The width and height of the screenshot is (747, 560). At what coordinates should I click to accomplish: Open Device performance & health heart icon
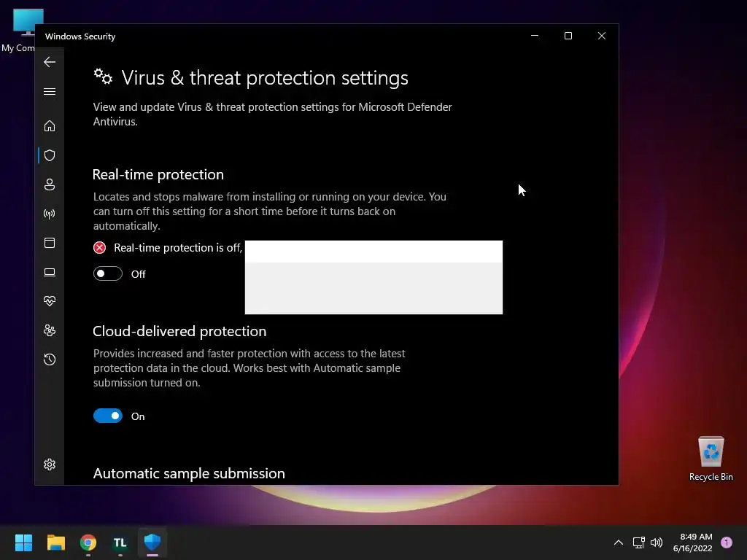click(x=50, y=301)
